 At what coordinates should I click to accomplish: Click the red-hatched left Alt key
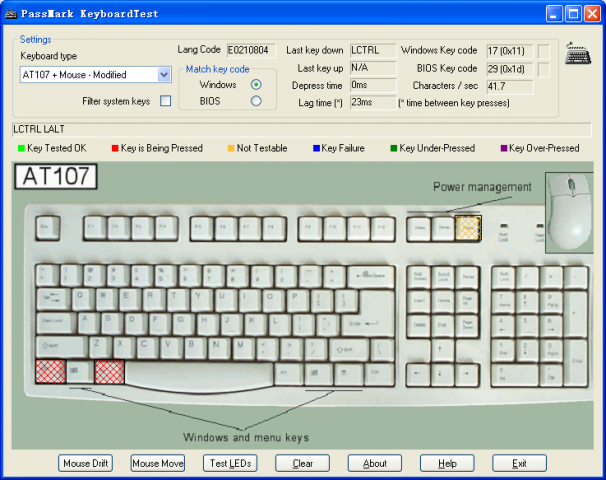[110, 372]
